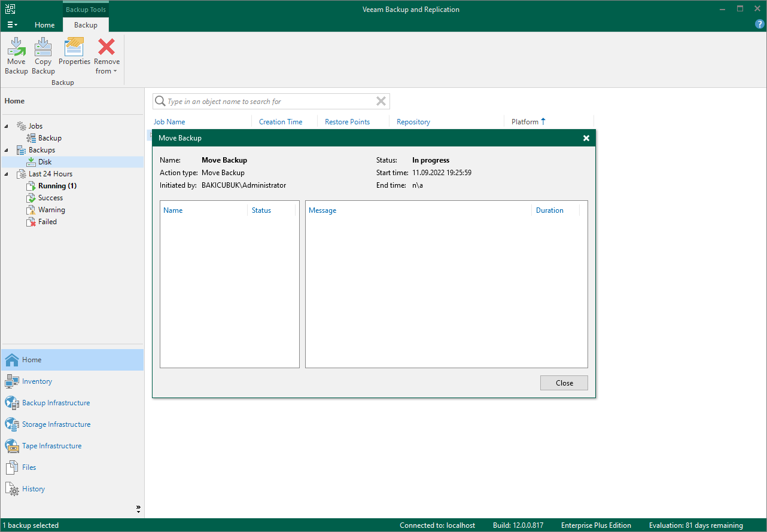767x532 pixels.
Task: Click the Files documents icon
Action: (x=12, y=467)
